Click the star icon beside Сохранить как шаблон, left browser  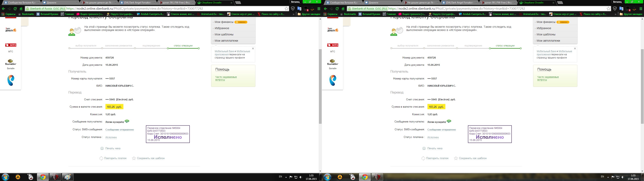tap(134, 158)
